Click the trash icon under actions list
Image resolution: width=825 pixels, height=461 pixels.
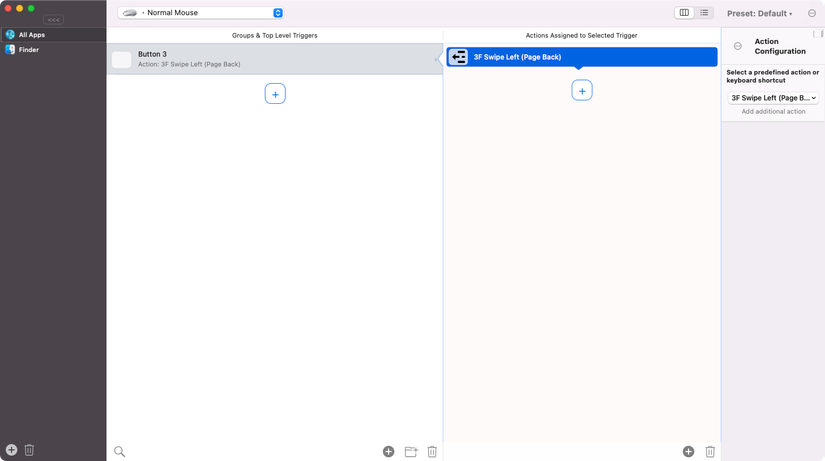coord(710,452)
